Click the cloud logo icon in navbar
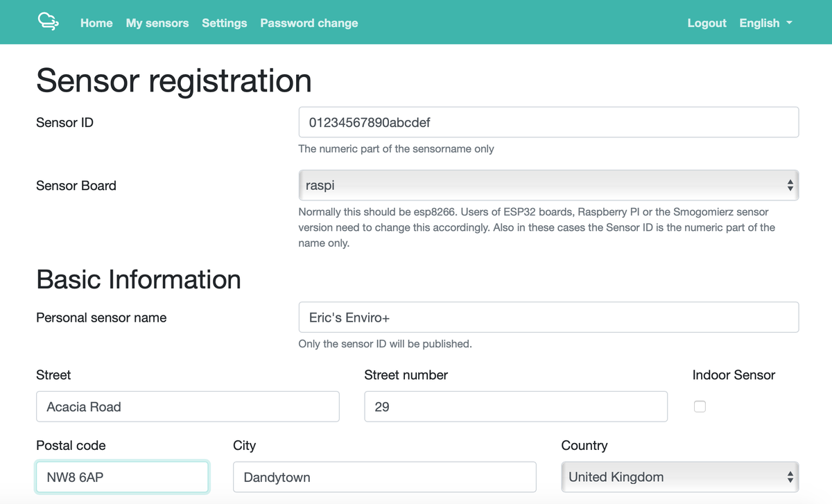The width and height of the screenshot is (832, 504). pos(48,22)
